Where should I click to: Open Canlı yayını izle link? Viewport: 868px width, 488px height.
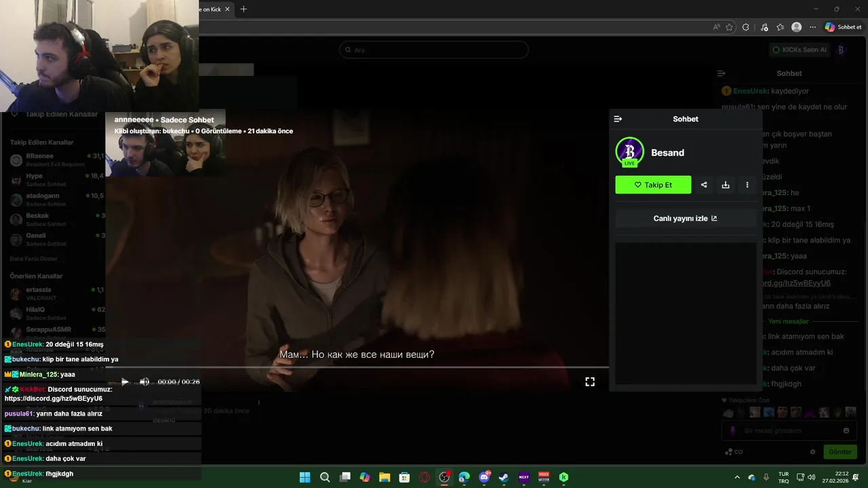click(x=685, y=218)
